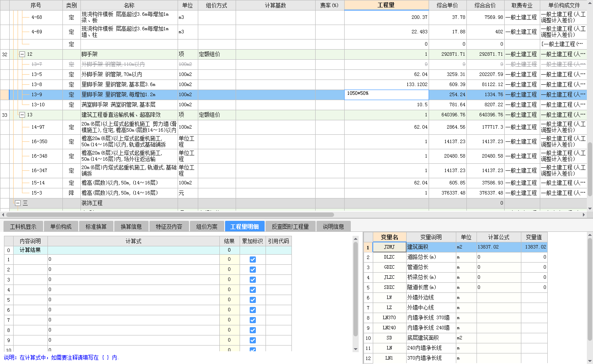This screenshot has height=364, width=593.
Task: Open the 反查图形工程量 tab
Action: (290, 227)
